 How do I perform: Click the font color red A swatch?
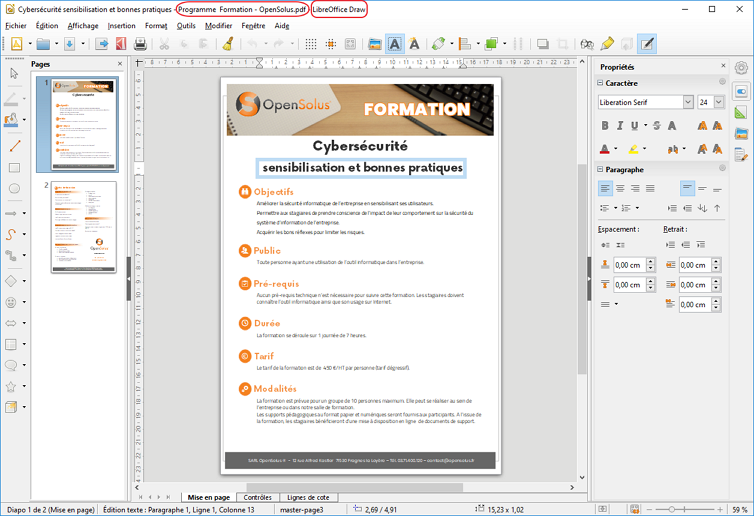tap(605, 149)
